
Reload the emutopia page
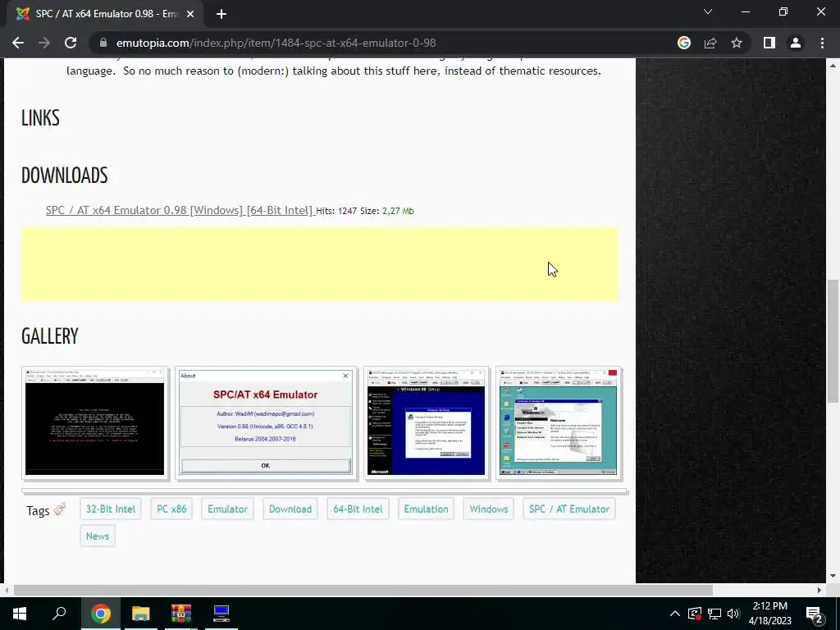[71, 43]
